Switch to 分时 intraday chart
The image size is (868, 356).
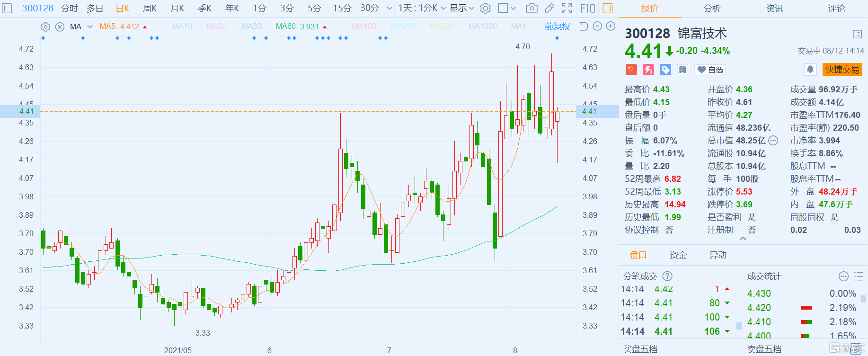pyautogui.click(x=69, y=8)
